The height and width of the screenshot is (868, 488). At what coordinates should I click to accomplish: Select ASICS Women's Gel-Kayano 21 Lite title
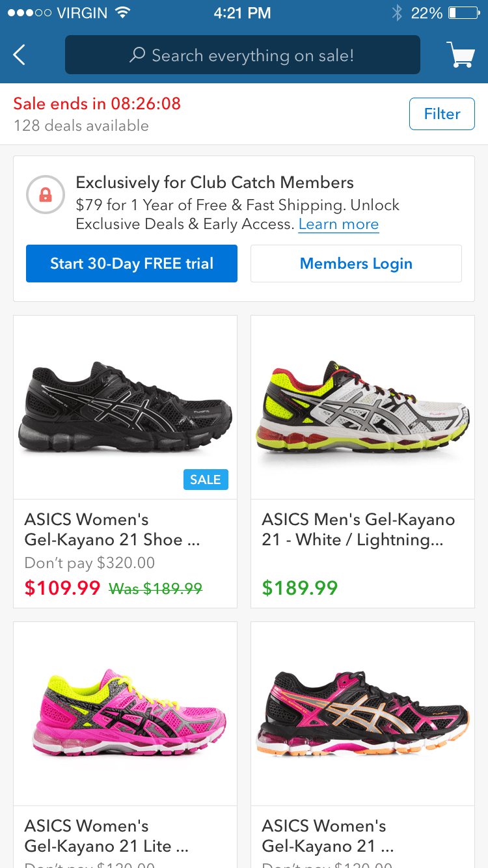(x=107, y=836)
